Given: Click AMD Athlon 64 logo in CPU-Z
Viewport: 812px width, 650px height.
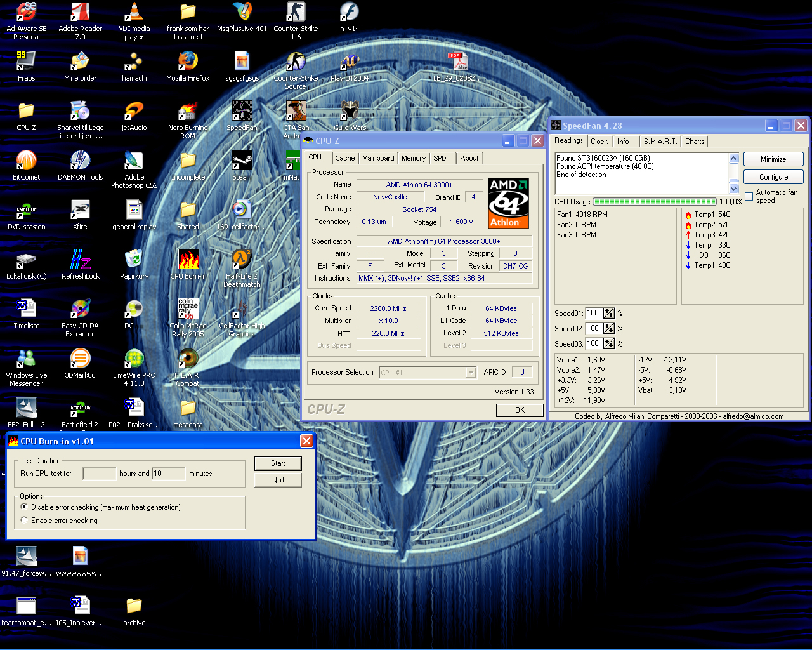Looking at the screenshot, I should pos(508,203).
